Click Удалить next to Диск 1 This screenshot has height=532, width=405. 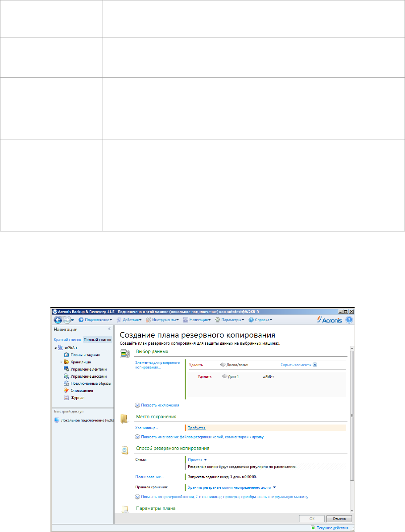point(205,376)
